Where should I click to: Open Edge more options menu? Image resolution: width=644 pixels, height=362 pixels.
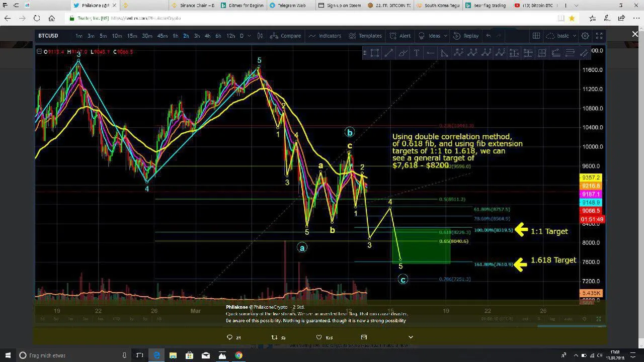tap(636, 18)
